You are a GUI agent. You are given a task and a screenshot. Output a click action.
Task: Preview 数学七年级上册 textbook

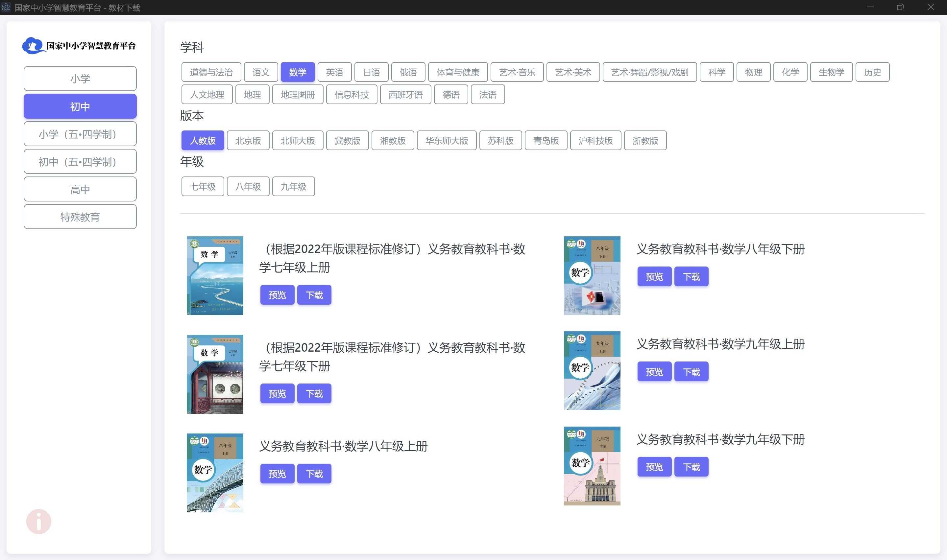coord(277,295)
